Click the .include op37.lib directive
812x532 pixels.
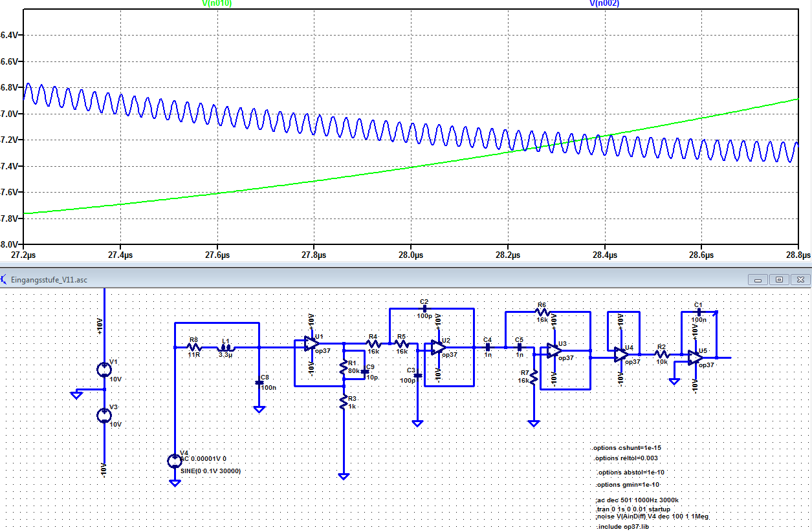(622, 527)
